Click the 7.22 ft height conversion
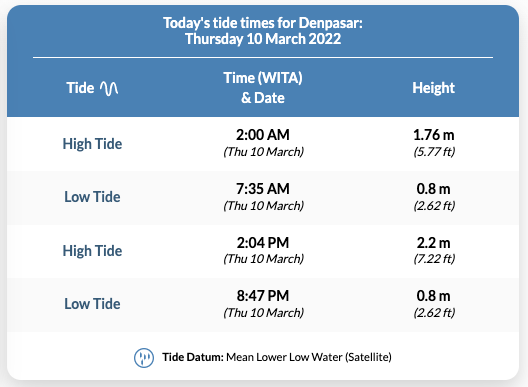The width and height of the screenshot is (528, 387). click(434, 259)
